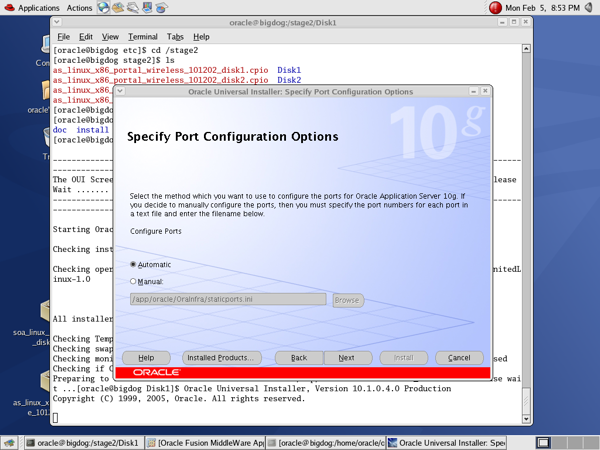600x450 pixels.
Task: Launch the spreadsheet chart panel icon
Action: [x=161, y=7]
